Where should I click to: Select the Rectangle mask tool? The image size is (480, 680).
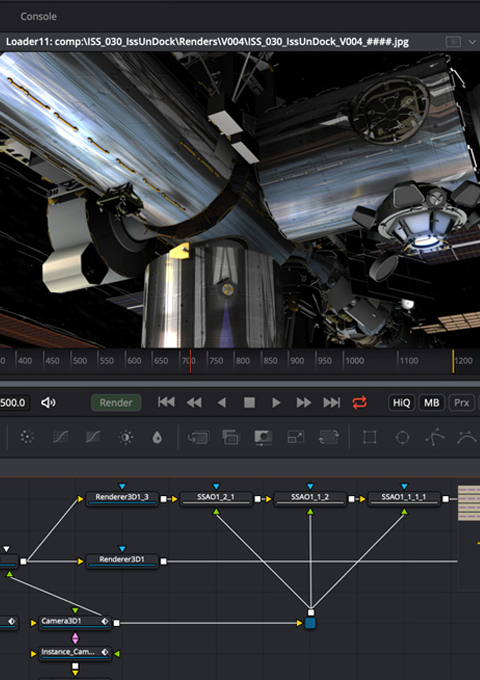click(369, 437)
